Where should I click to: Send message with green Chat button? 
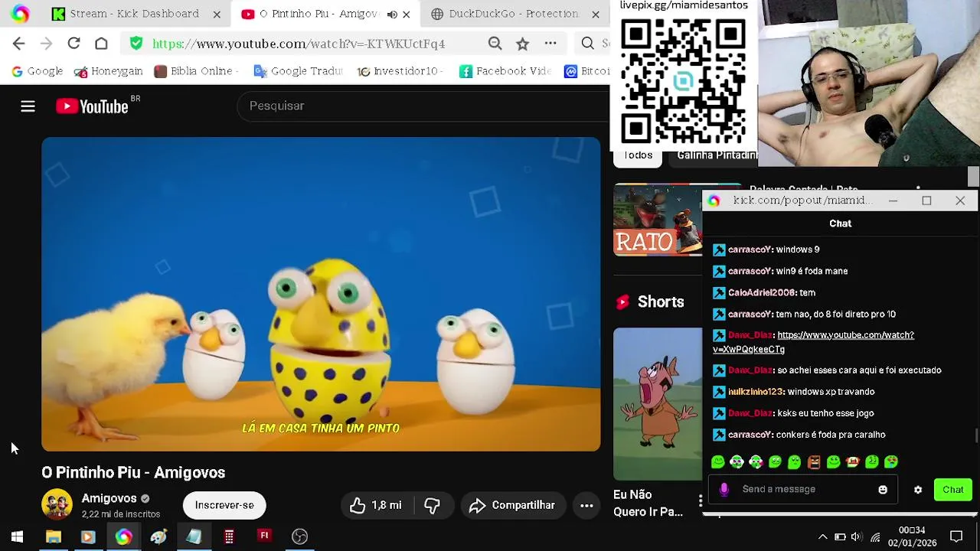click(x=953, y=490)
